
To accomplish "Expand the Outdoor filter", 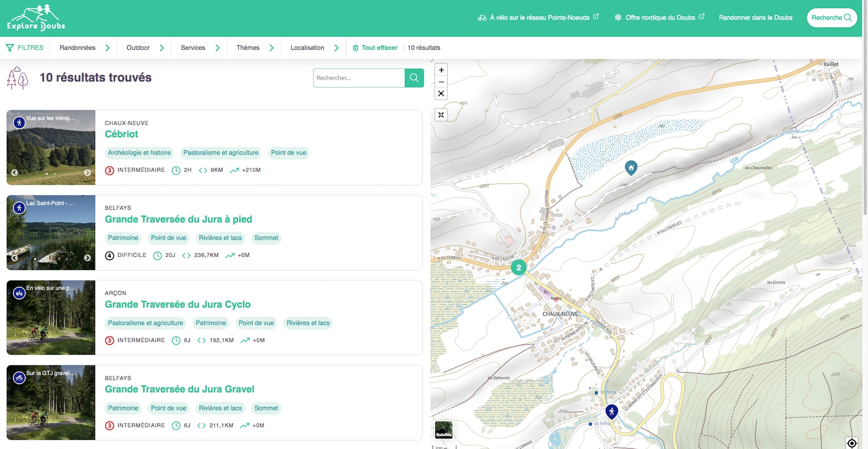I will point(145,48).
